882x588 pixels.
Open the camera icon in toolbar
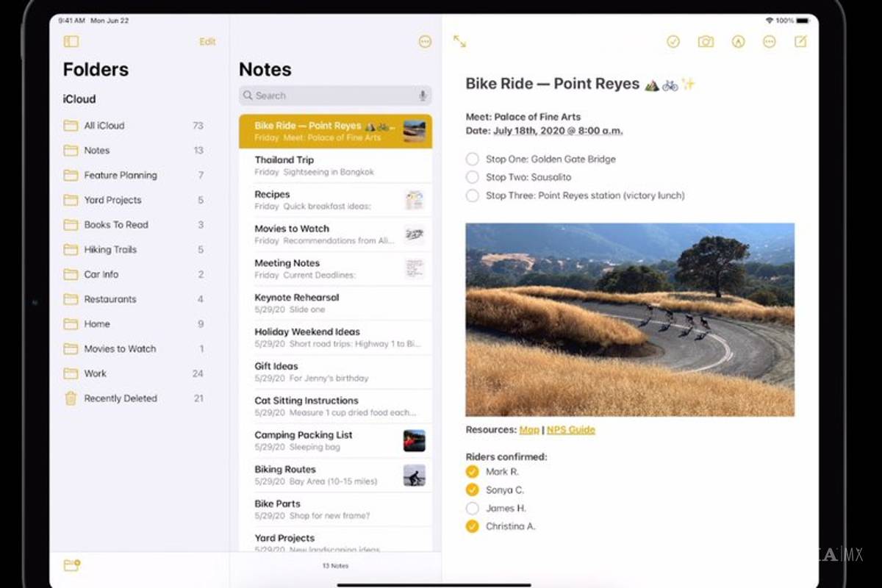[706, 42]
